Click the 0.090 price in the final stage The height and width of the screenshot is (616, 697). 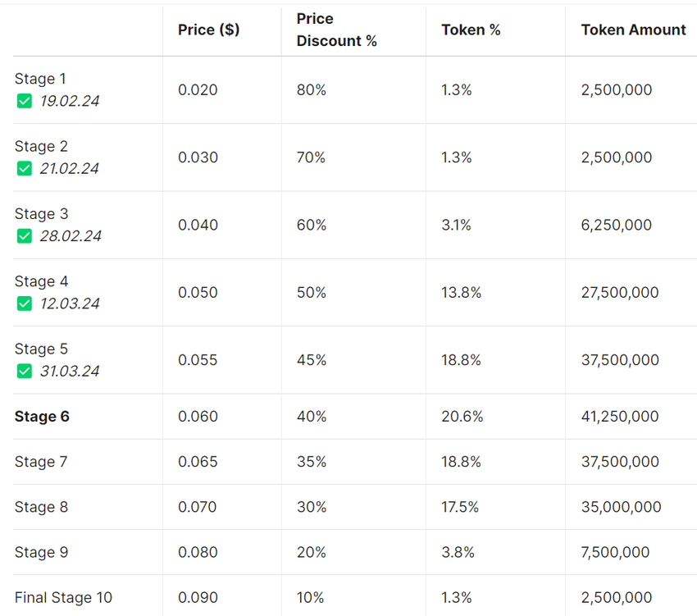(x=198, y=597)
